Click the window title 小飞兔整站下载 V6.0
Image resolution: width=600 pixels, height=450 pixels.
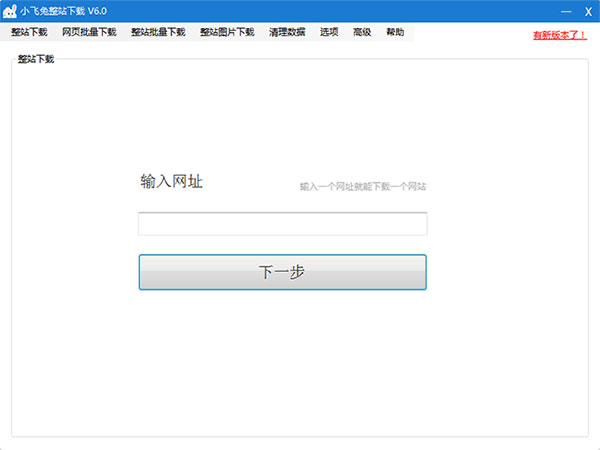click(64, 11)
